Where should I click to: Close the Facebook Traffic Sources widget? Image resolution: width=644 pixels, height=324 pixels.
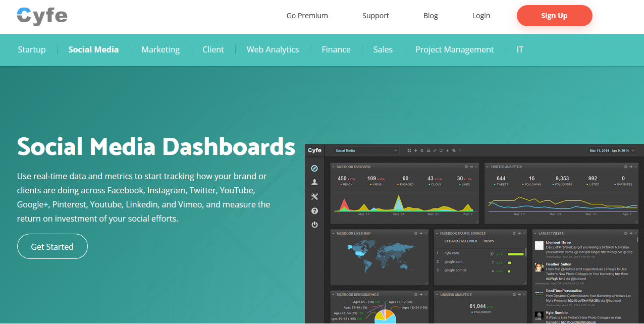[x=524, y=233]
